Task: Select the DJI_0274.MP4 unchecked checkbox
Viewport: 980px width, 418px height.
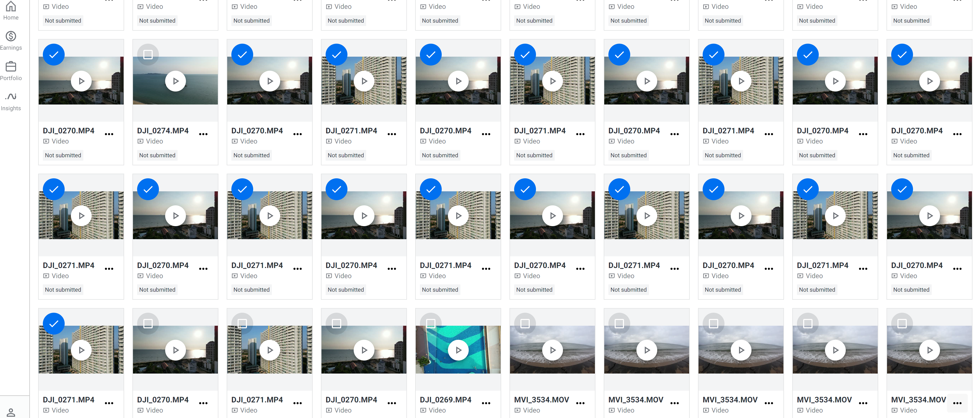Action: [148, 55]
